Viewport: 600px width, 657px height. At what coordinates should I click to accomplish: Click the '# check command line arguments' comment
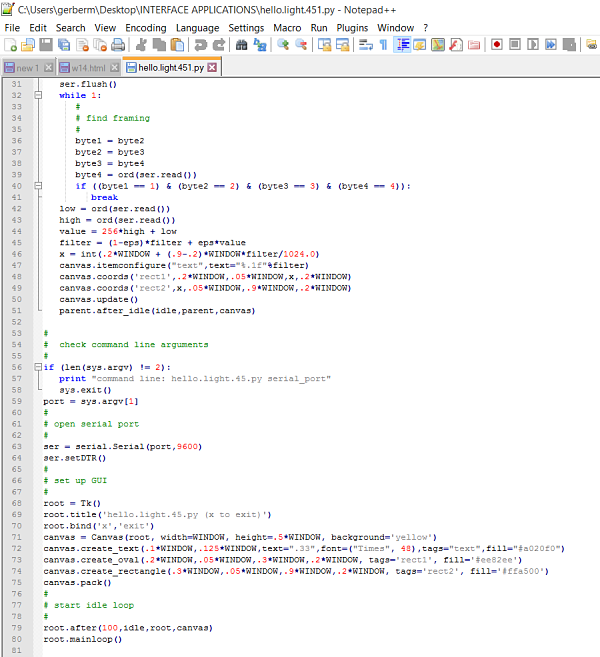pos(126,344)
